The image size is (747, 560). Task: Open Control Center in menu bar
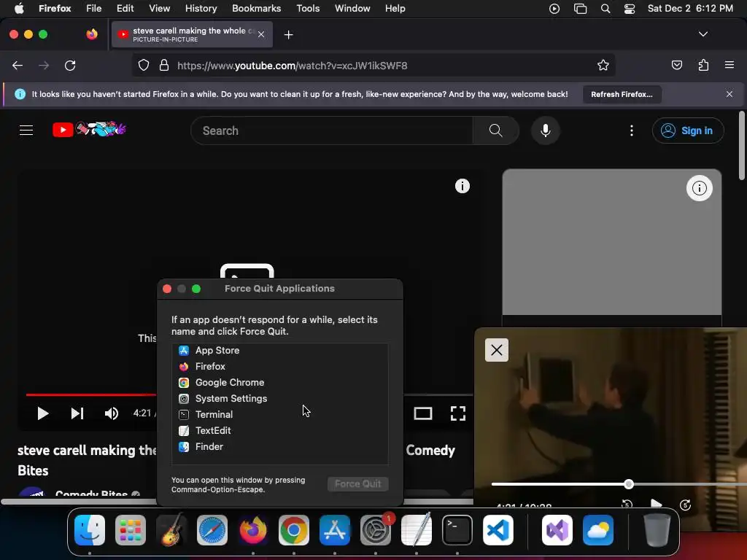click(x=630, y=9)
